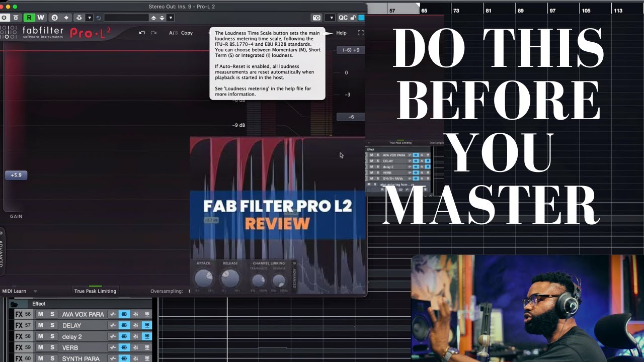Click blue insert icon on VERB row
The width and height of the screenshot is (644, 362).
pos(124,347)
